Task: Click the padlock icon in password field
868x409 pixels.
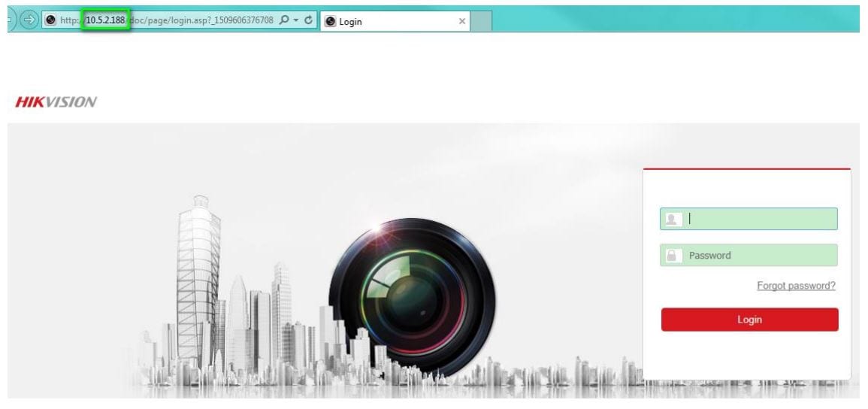Action: pyautogui.click(x=672, y=255)
